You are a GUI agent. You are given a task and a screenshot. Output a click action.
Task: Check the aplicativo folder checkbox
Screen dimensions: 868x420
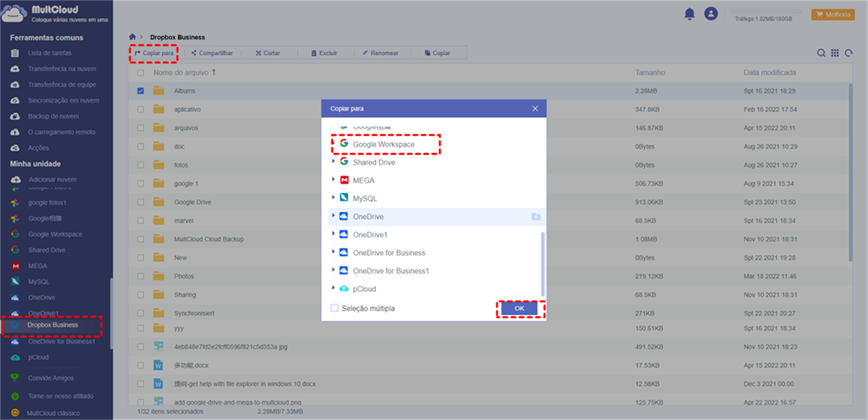[x=140, y=109]
